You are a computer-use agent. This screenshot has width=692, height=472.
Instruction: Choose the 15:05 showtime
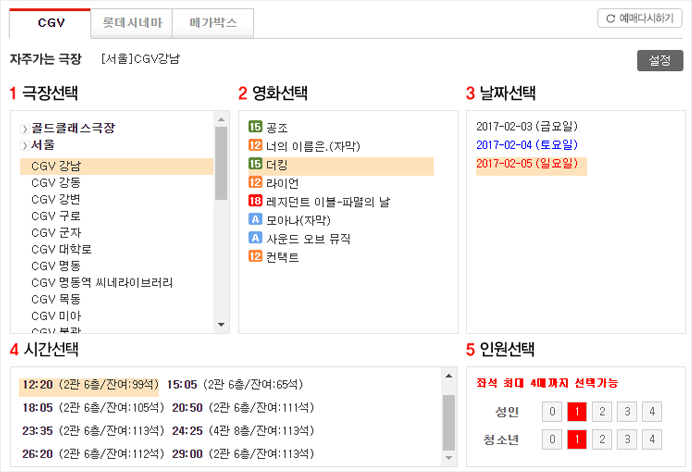point(235,385)
